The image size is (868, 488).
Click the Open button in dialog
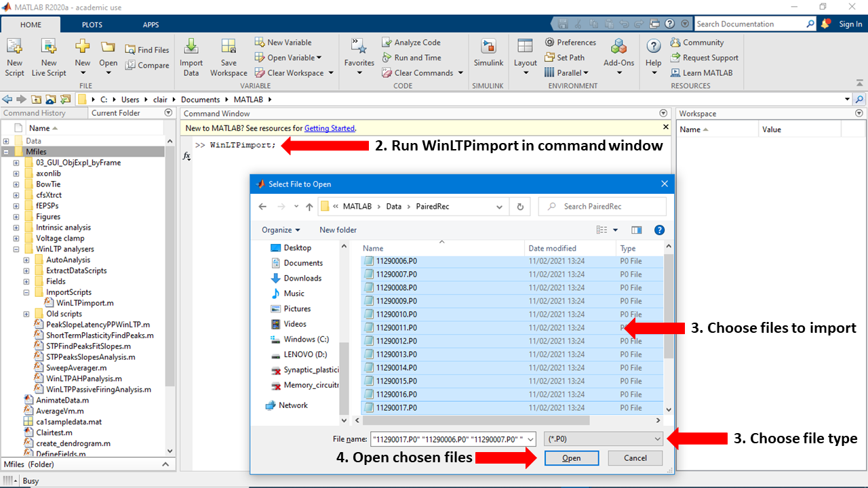click(571, 458)
